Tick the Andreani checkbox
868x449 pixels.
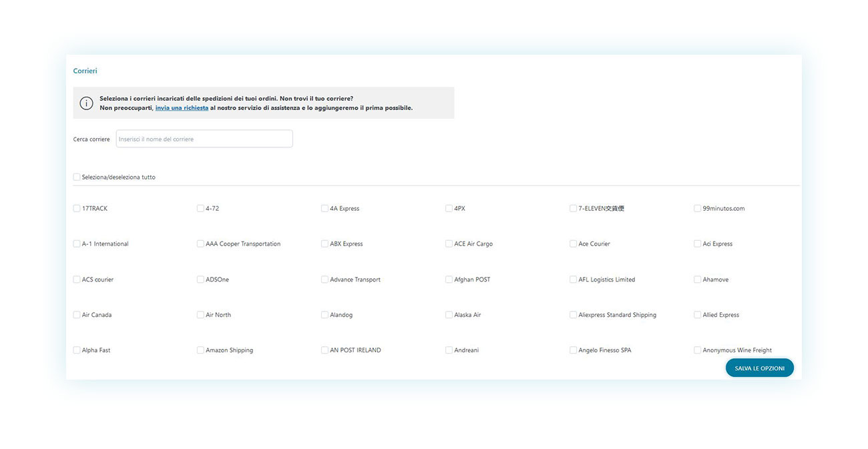449,350
